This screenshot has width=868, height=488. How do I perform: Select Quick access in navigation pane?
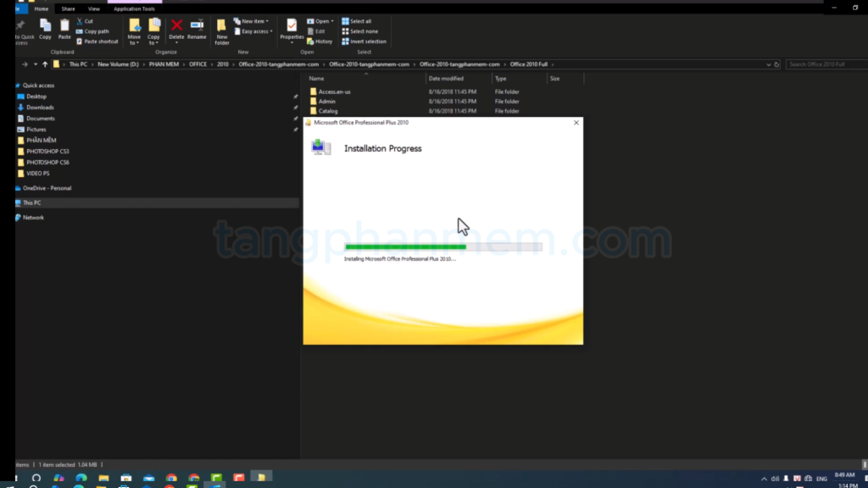[38, 86]
